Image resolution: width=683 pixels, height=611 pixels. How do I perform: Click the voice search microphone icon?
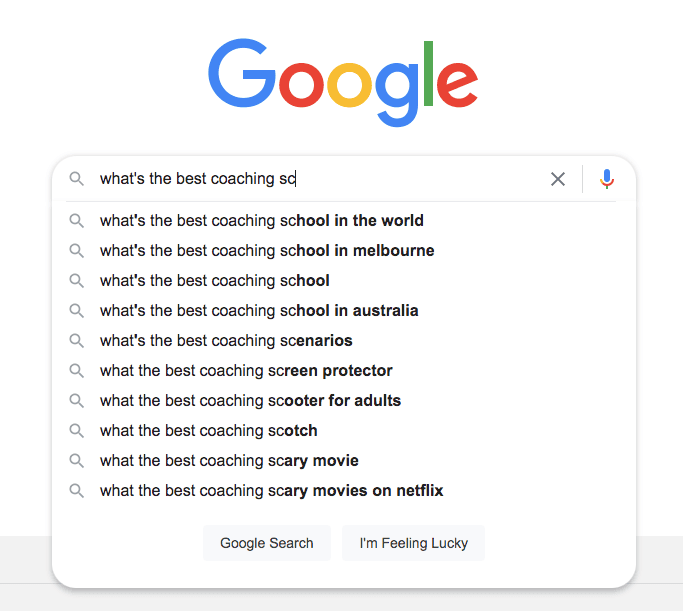click(607, 179)
